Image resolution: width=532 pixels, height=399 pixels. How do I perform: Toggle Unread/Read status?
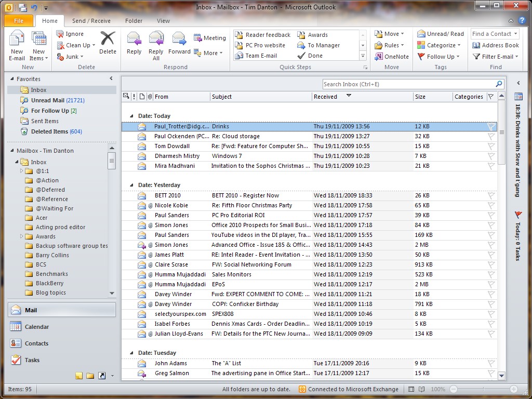pyautogui.click(x=441, y=34)
